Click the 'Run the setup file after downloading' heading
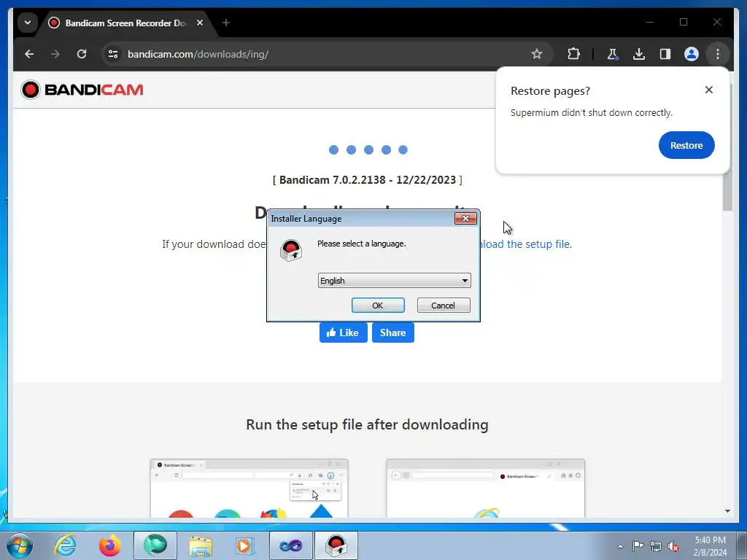The height and width of the screenshot is (560, 747). [x=368, y=424]
